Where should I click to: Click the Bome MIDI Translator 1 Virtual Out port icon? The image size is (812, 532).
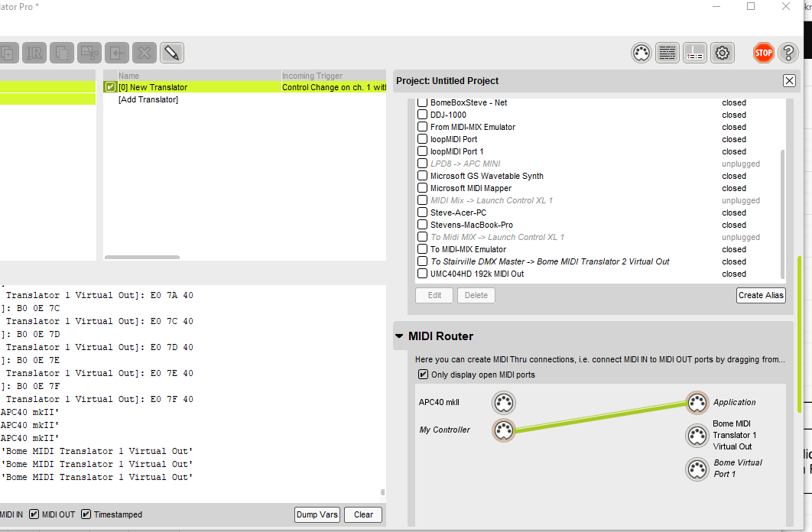pos(697,435)
